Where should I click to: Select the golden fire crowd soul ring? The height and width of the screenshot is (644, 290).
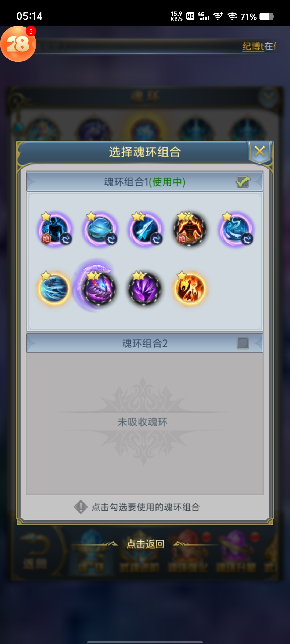pos(190,289)
